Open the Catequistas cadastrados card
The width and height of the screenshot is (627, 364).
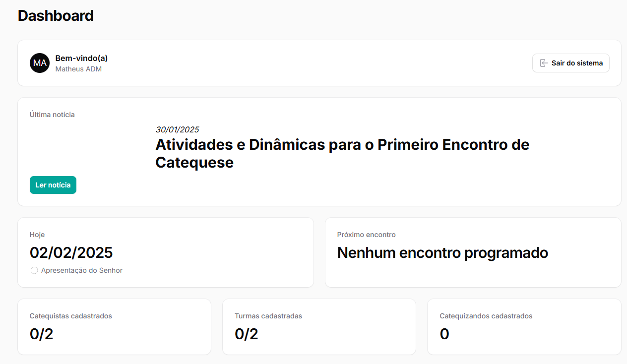click(x=114, y=327)
